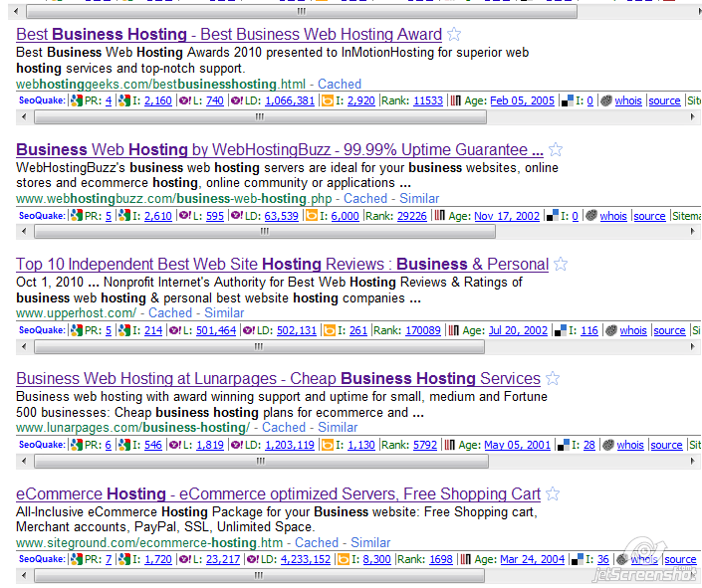Click Yahoo LD icon in webhostinggeeks SeoQuake bar
The width and height of the screenshot is (702, 588).
tap(237, 100)
